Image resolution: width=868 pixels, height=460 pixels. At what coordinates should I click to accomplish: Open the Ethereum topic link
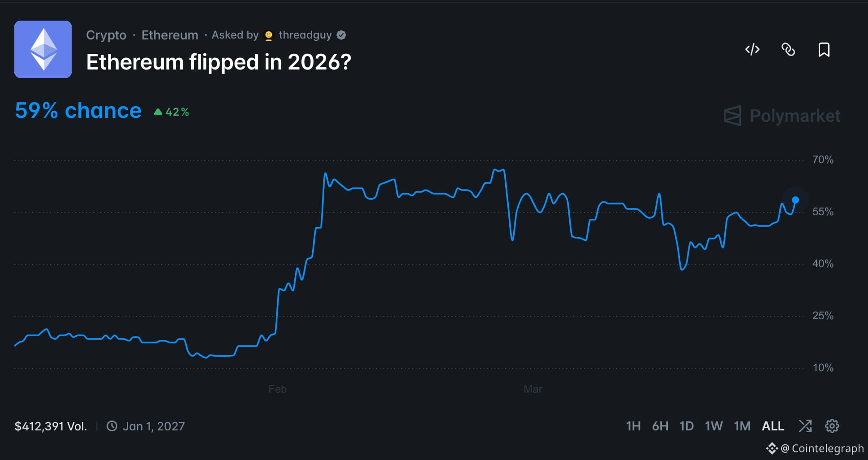click(x=170, y=35)
